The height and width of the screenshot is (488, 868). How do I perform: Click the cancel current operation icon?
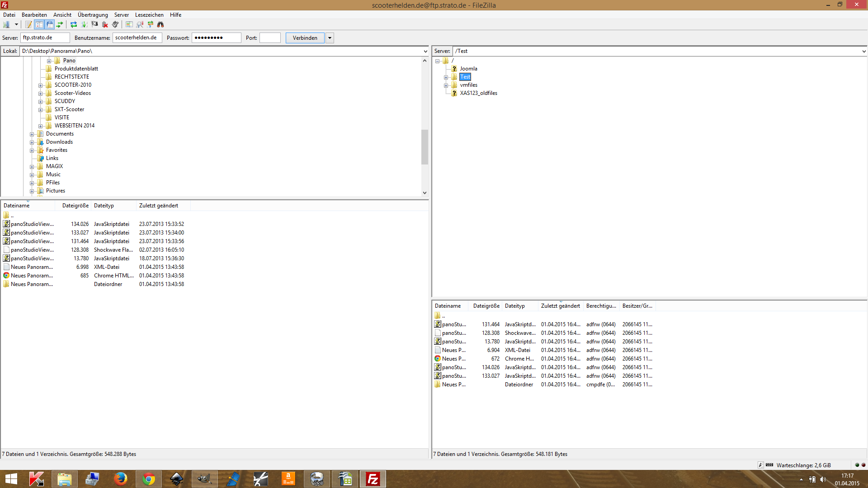tap(94, 24)
